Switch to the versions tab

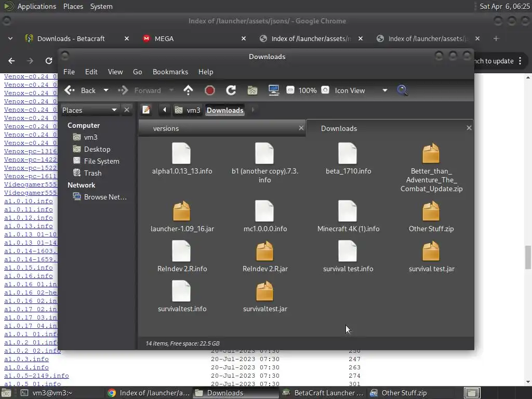pos(222,128)
